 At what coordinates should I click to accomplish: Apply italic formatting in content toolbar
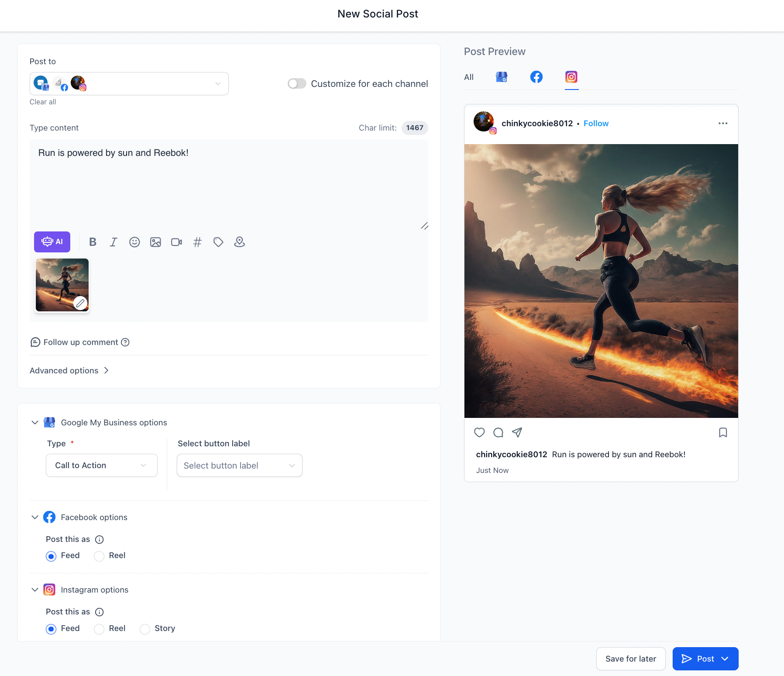(x=113, y=242)
